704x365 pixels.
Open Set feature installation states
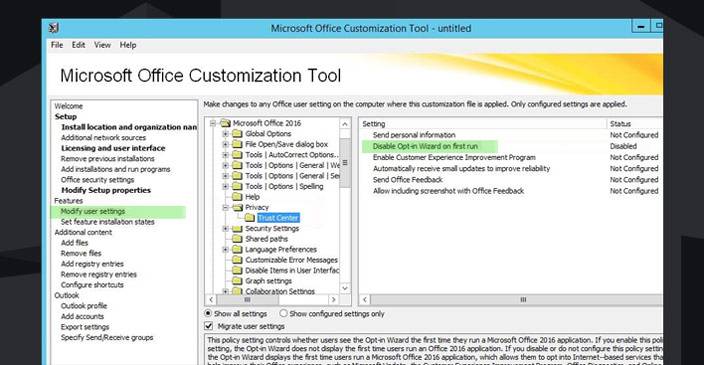[x=107, y=222]
